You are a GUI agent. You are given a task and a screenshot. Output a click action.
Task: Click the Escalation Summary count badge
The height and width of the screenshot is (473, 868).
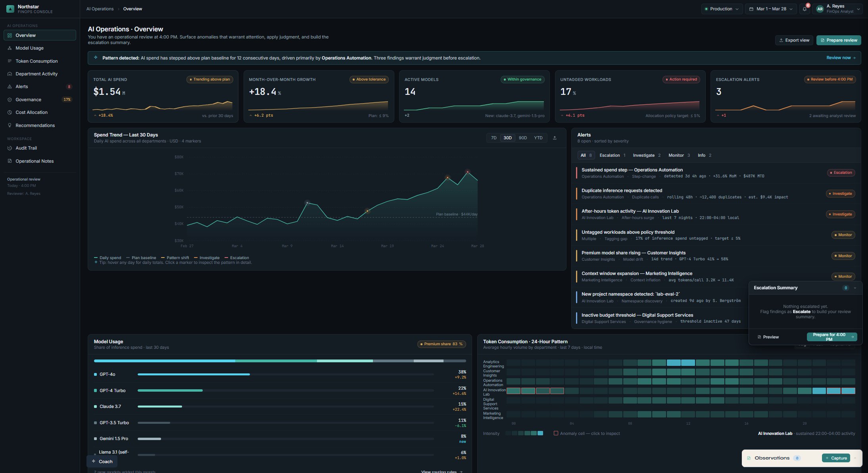846,288
